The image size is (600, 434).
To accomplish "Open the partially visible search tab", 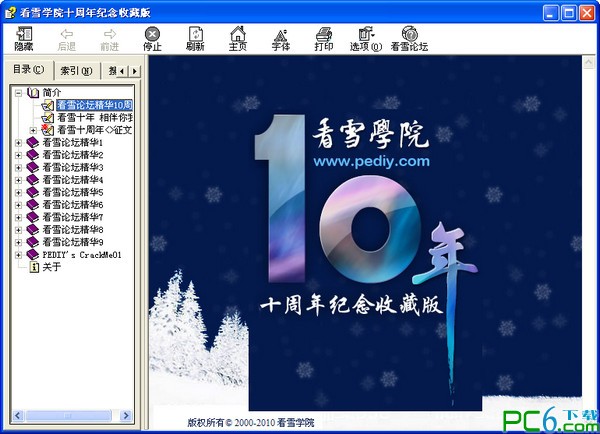I will coord(109,71).
